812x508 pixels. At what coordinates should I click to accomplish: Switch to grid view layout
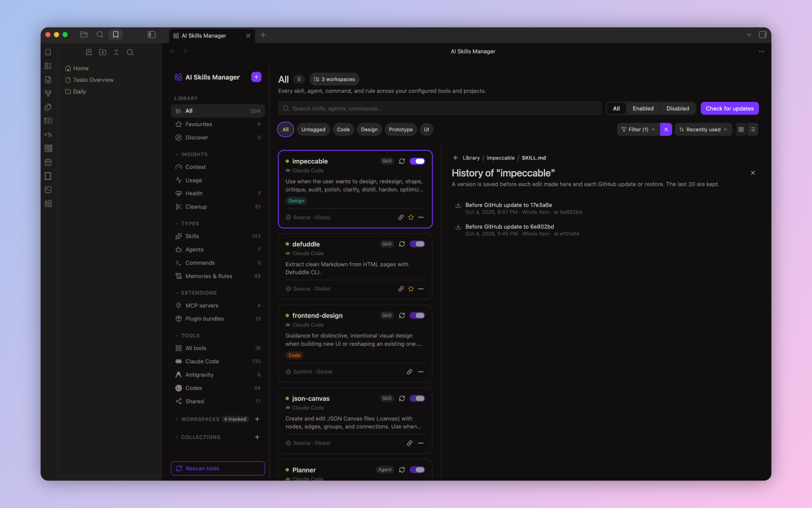coord(741,130)
